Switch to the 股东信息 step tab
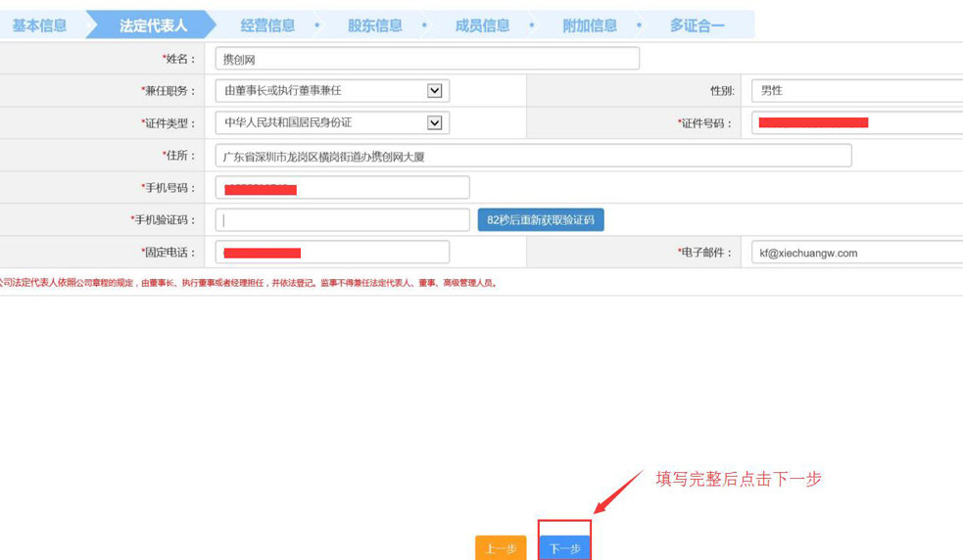 374,25
